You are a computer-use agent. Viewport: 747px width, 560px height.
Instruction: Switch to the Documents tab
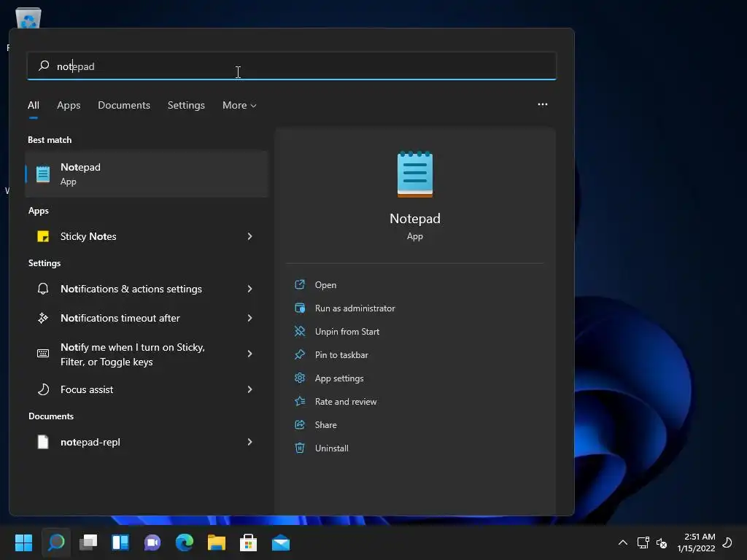pyautogui.click(x=124, y=105)
